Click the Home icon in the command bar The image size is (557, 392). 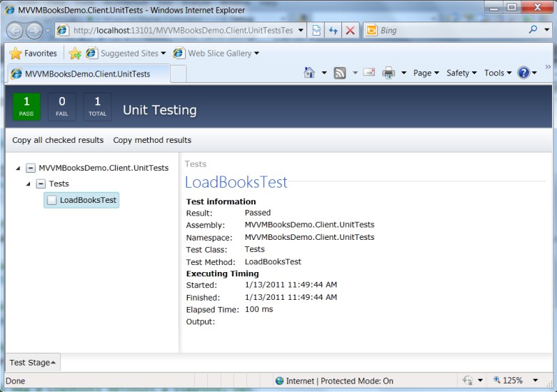(309, 73)
